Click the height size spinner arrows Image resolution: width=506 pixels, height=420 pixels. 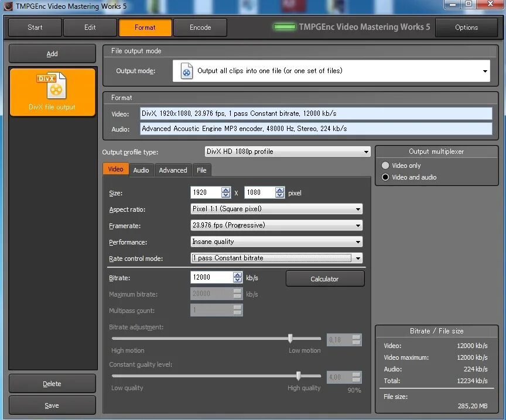(x=280, y=192)
